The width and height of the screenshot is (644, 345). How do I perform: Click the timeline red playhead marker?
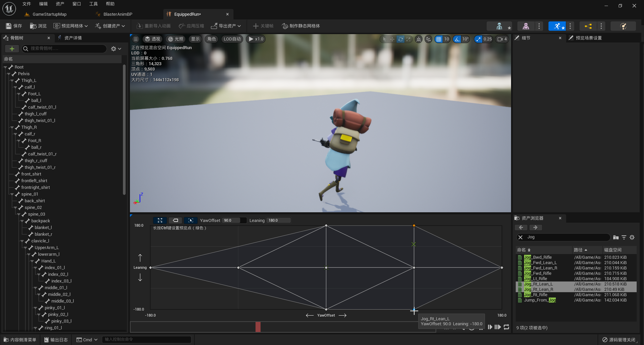[258, 327]
